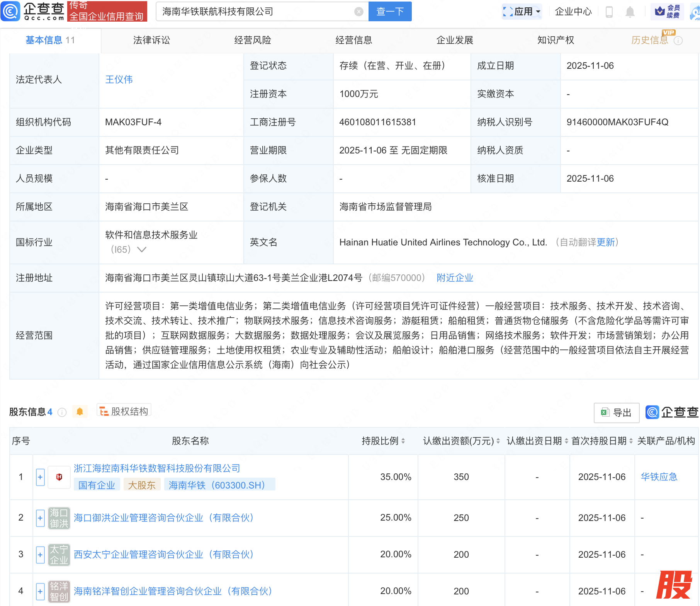Sort by 认缴出资额 column arrows
The image size is (700, 606).
498,441
